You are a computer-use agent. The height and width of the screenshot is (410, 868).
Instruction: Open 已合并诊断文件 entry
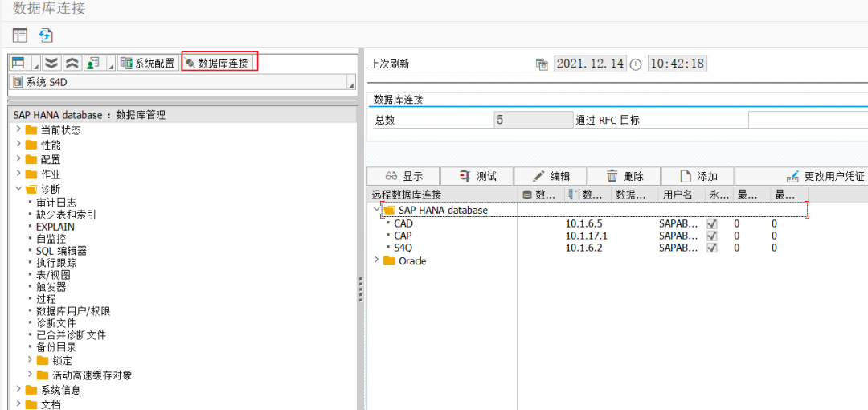pyautogui.click(x=71, y=335)
